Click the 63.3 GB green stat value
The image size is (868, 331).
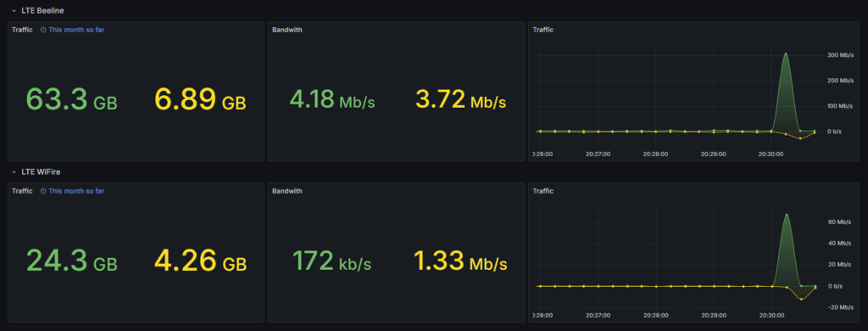click(71, 99)
